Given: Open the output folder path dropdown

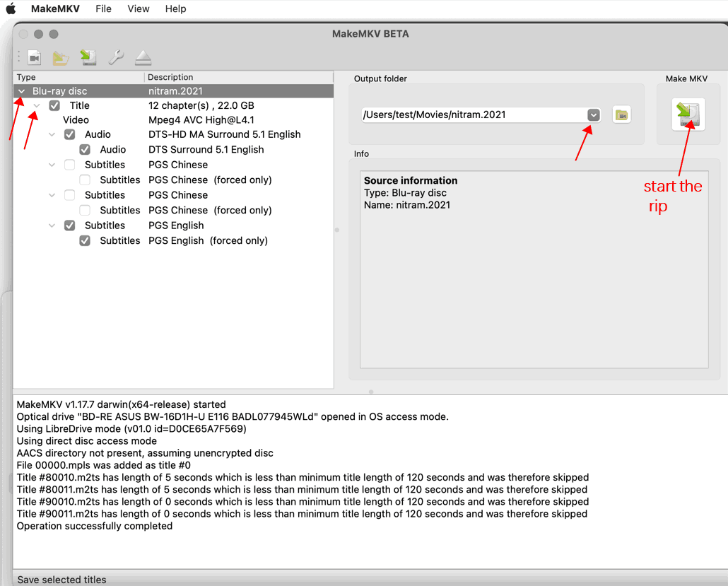Looking at the screenshot, I should (594, 115).
